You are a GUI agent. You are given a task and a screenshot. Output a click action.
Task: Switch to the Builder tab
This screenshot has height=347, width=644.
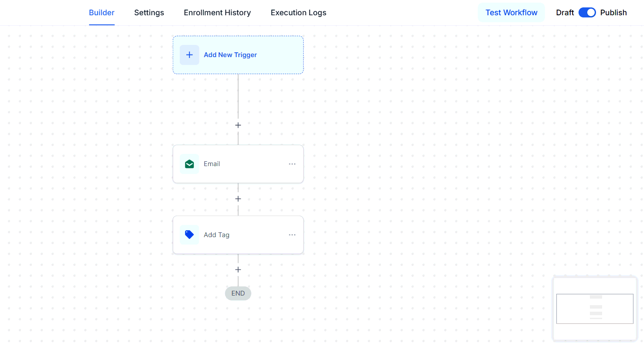102,13
